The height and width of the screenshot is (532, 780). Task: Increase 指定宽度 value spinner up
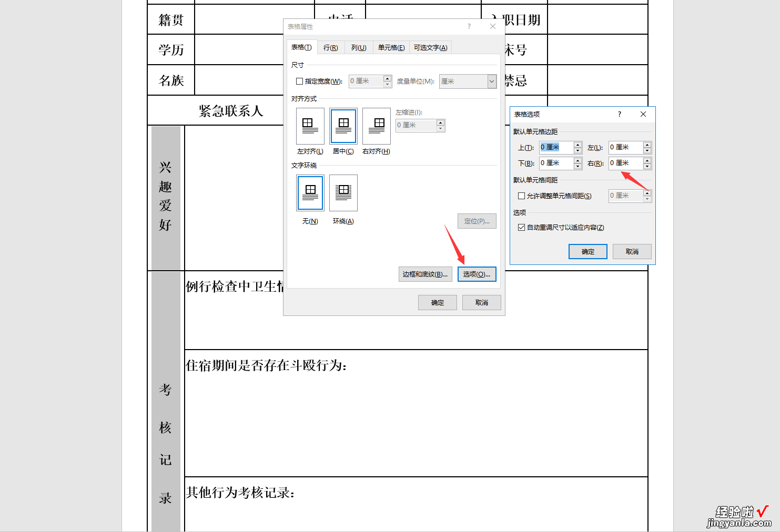(x=388, y=78)
